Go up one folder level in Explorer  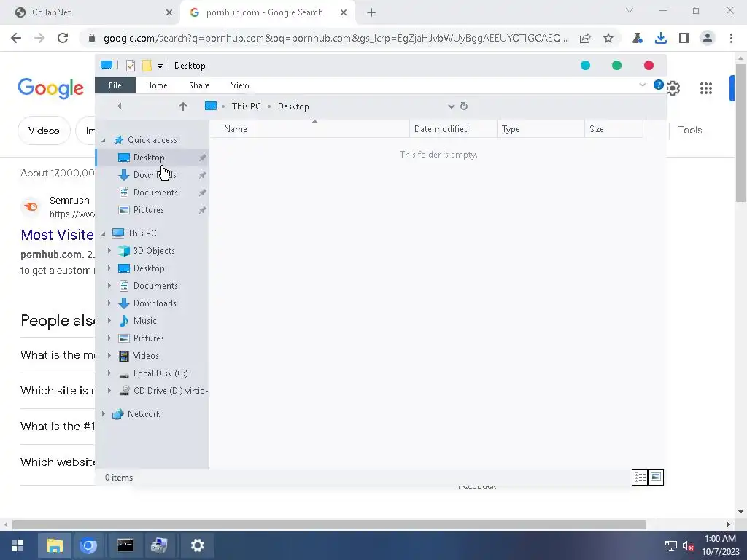pos(183,106)
